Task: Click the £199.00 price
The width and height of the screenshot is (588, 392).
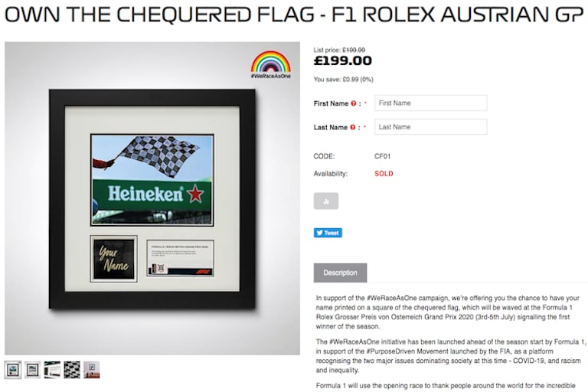Action: pyautogui.click(x=343, y=60)
